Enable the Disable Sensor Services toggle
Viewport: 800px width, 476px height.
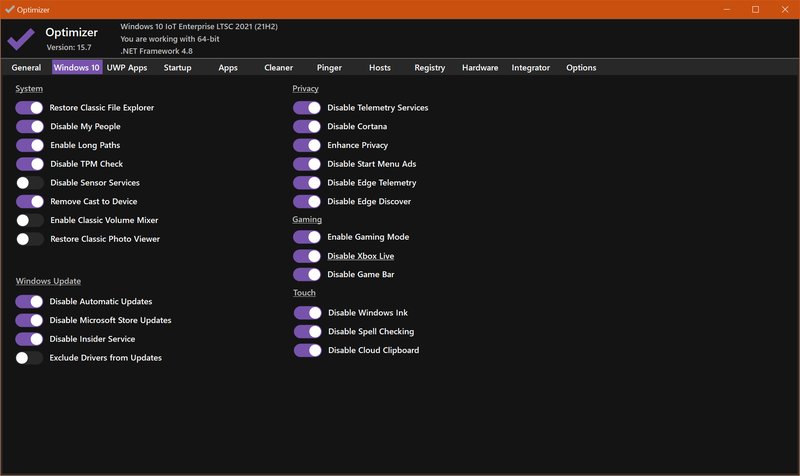[x=30, y=183]
